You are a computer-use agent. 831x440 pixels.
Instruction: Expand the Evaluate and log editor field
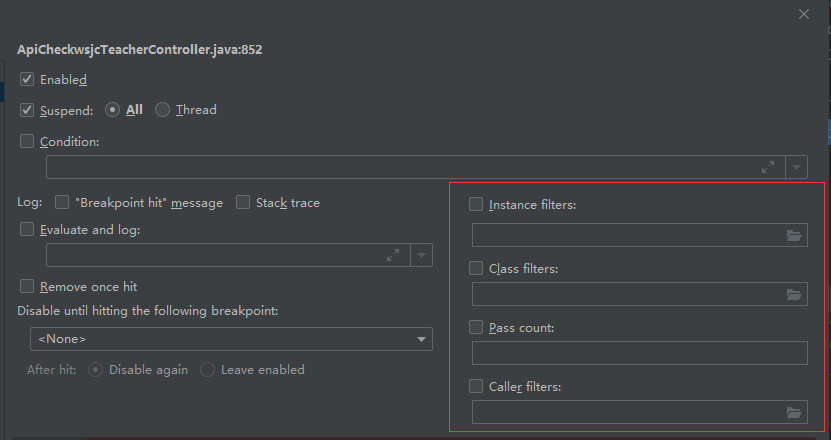(393, 256)
